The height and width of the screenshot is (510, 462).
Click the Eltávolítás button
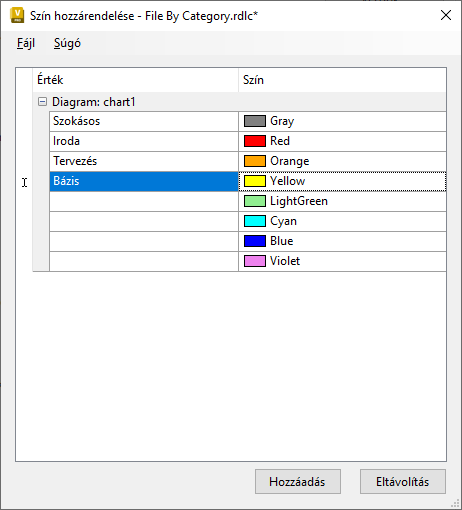(403, 481)
